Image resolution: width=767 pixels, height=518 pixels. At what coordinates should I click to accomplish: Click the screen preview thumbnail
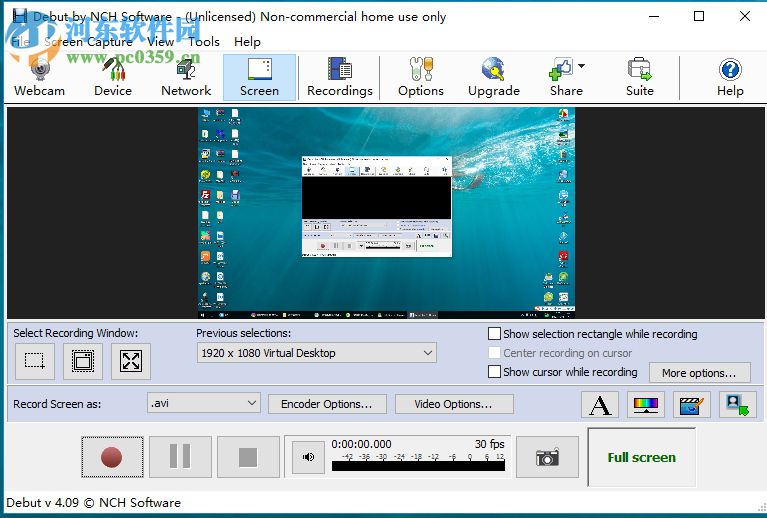(386, 213)
